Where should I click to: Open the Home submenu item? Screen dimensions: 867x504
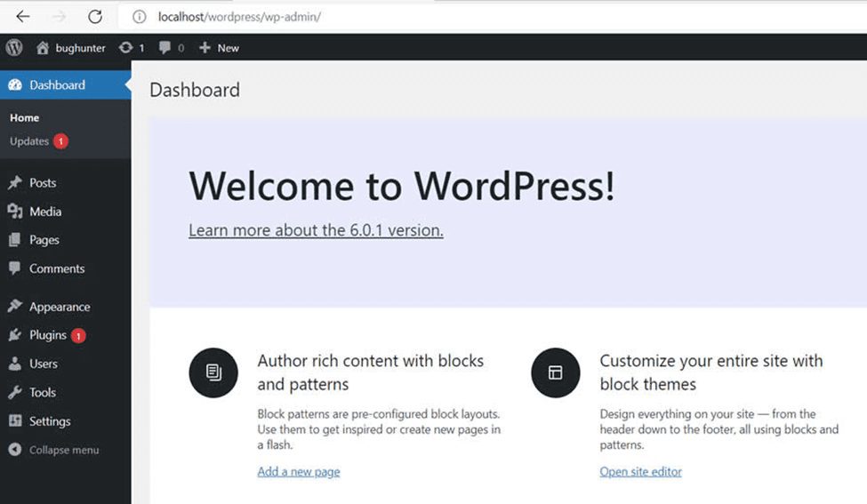tap(24, 117)
